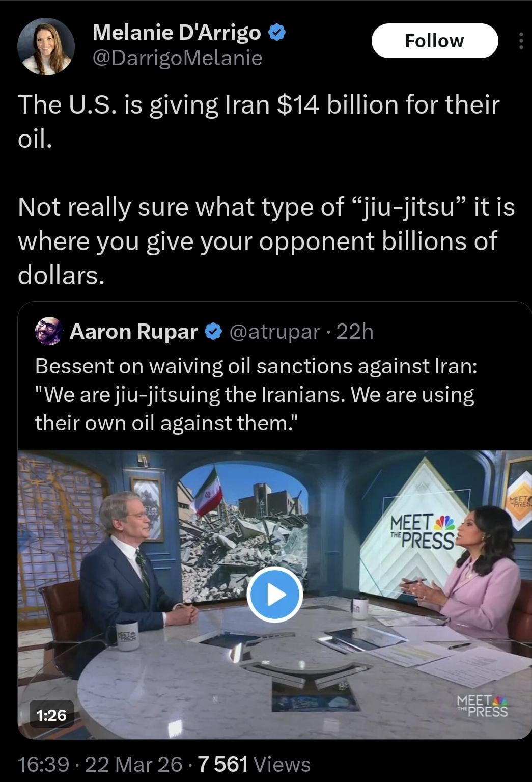This screenshot has width=532, height=782.
Task: Open the three-dot more options menu
Action: 520,41
